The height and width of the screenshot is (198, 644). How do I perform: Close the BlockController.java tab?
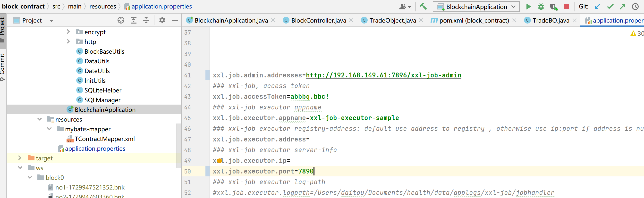pyautogui.click(x=351, y=20)
